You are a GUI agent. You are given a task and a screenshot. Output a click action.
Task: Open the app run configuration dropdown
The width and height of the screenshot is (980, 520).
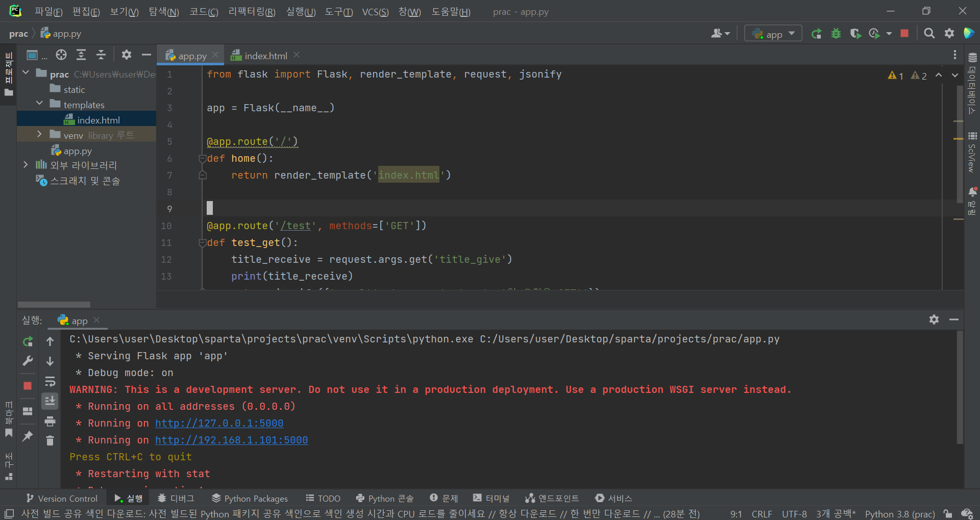pyautogui.click(x=773, y=34)
